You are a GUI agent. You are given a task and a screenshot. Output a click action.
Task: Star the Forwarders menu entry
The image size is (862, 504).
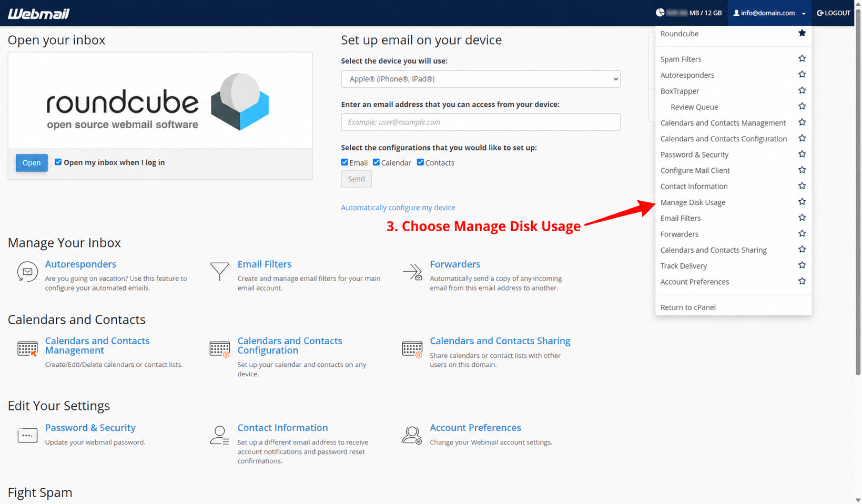pyautogui.click(x=802, y=233)
